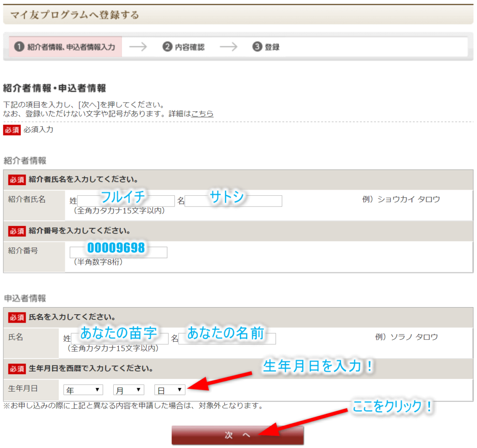Click the applicant 氏名 名 input field

tap(227, 339)
